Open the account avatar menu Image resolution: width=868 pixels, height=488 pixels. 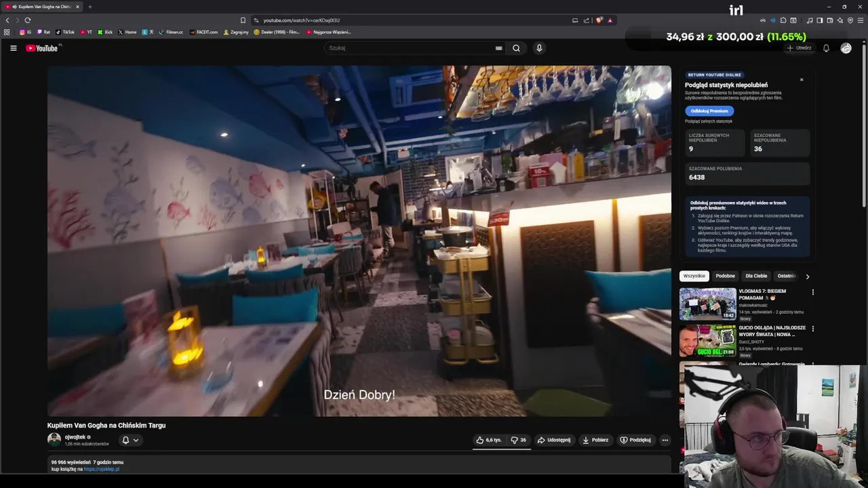coord(846,48)
